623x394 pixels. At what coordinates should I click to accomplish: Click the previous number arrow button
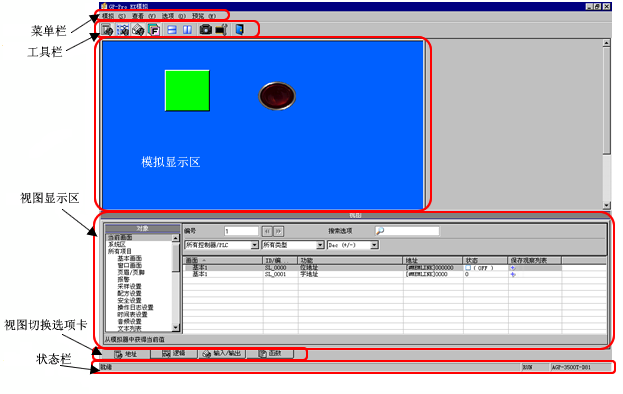(x=267, y=231)
